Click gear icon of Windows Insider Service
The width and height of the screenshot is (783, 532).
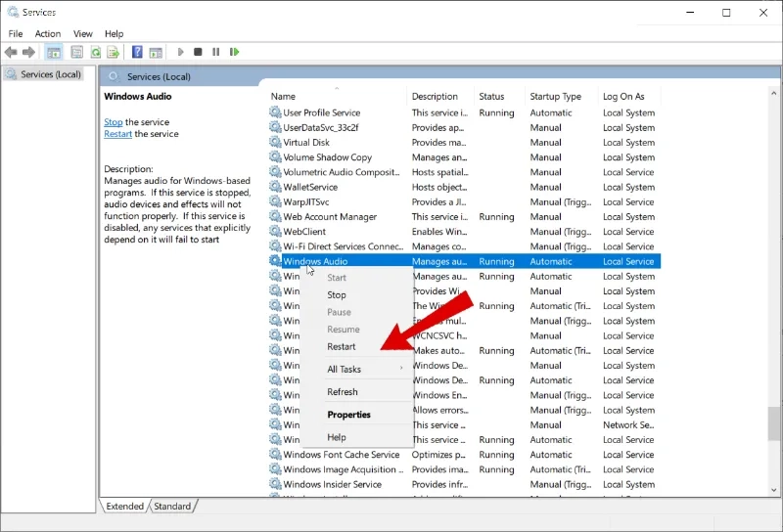275,483
